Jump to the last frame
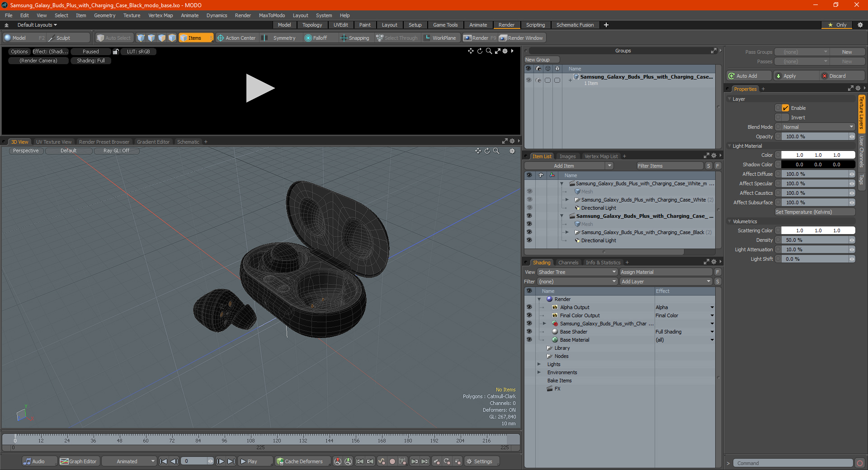 231,461
